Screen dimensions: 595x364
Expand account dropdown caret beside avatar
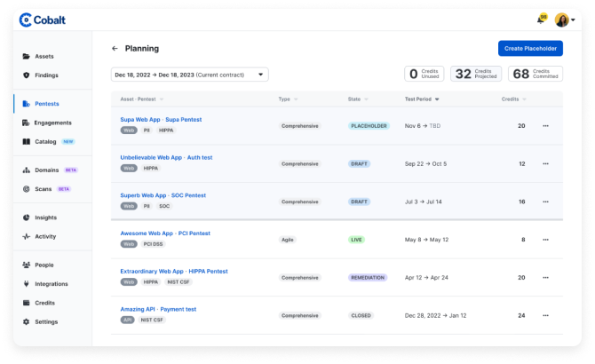click(x=573, y=20)
